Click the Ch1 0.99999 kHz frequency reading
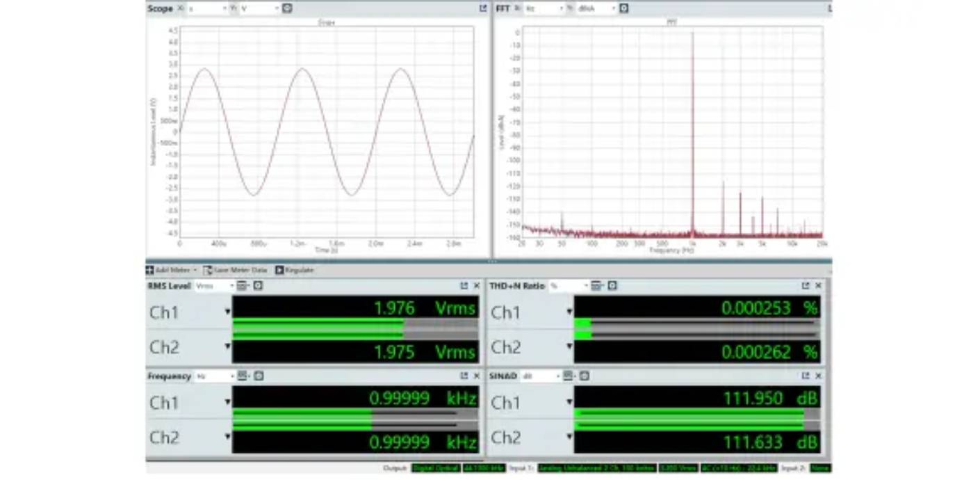980x480 pixels. click(x=423, y=399)
